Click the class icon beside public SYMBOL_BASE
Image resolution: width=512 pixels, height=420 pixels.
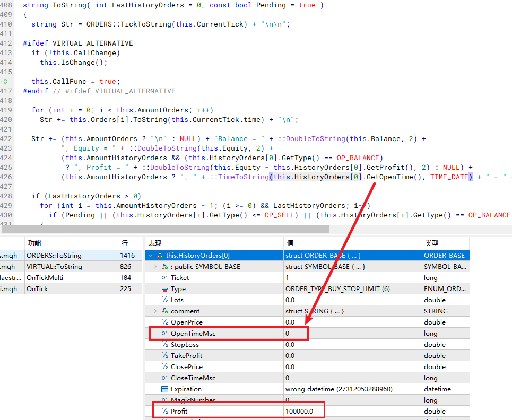tap(164, 267)
